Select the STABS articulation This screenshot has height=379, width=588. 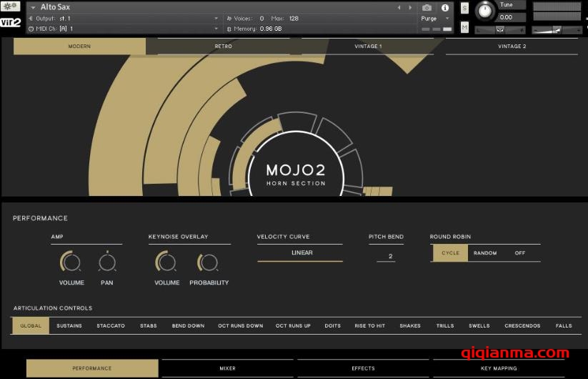click(149, 325)
